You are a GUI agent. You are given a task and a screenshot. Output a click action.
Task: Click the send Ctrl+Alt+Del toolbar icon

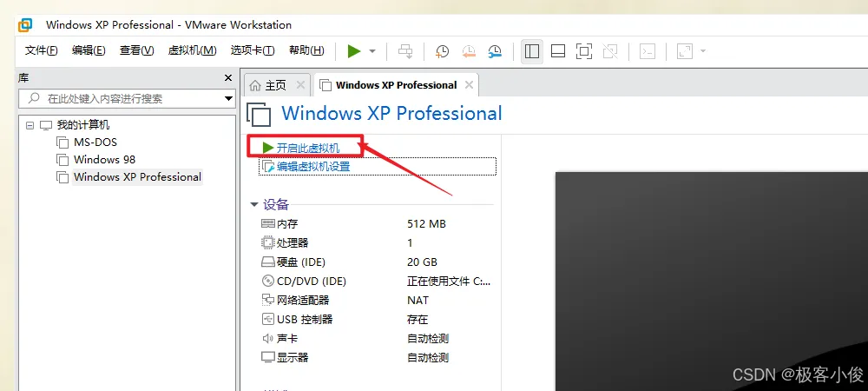coord(405,51)
